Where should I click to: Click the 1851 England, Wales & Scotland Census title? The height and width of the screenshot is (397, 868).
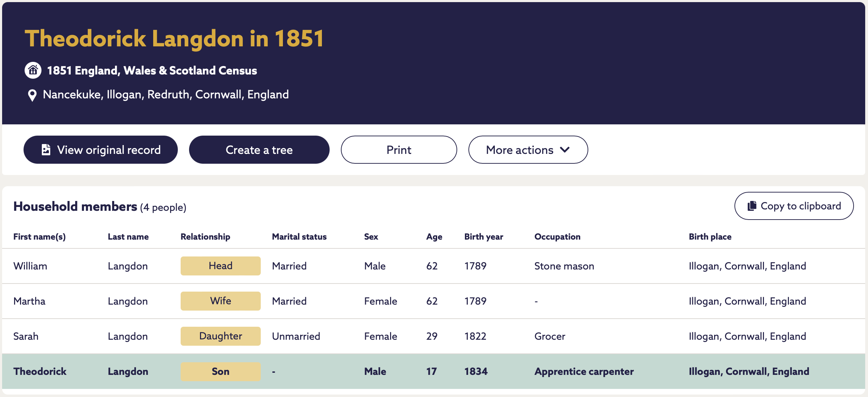[x=152, y=71]
